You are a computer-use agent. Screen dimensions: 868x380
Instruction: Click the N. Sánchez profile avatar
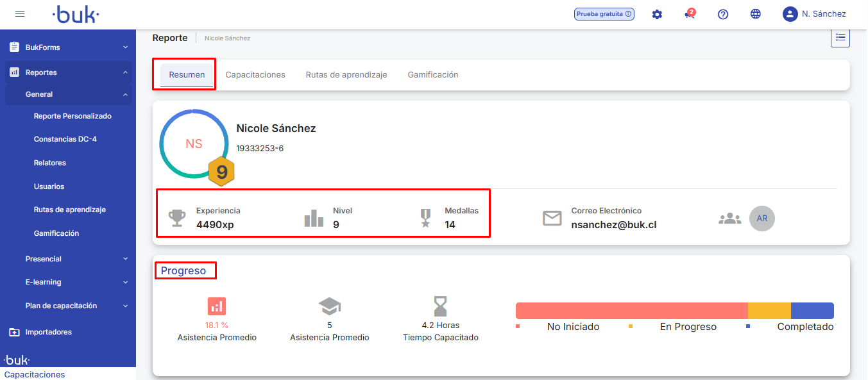pyautogui.click(x=790, y=14)
